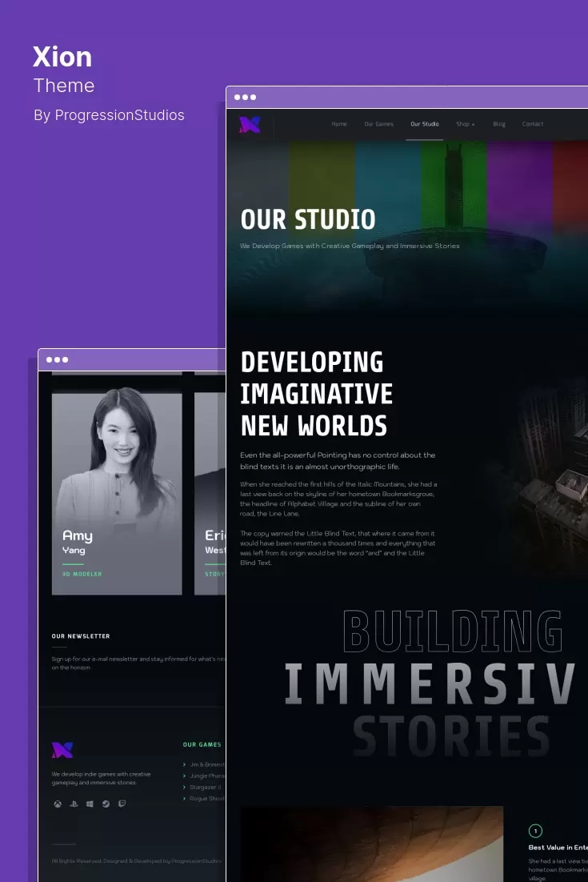Go to Home in navigation
The image size is (588, 882).
click(x=339, y=124)
